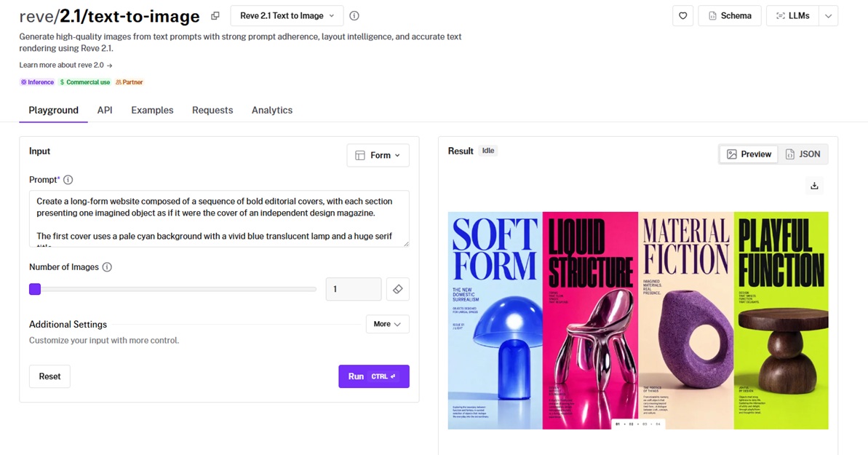Open the Form input mode dropdown

(x=378, y=155)
